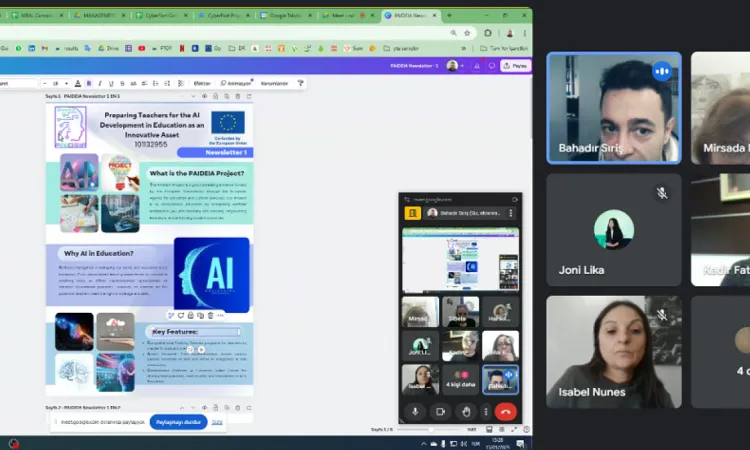Click 'Paylaşmayı durdur' to stop sharing
Image resolution: width=750 pixels, height=450 pixels.
tap(178, 422)
